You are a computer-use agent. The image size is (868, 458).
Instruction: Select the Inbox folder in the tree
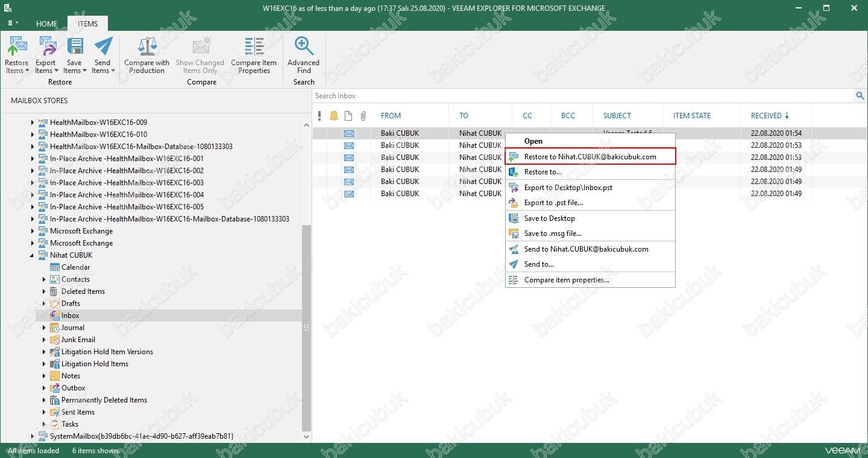(70, 316)
